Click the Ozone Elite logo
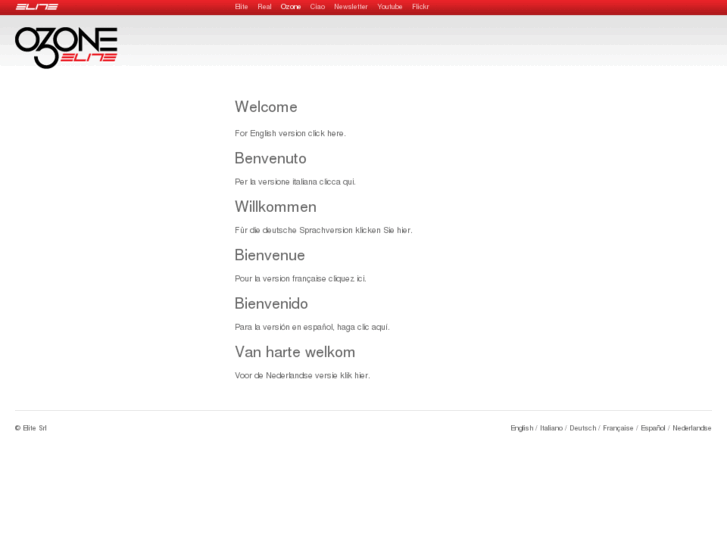The height and width of the screenshot is (545, 727). click(x=66, y=47)
